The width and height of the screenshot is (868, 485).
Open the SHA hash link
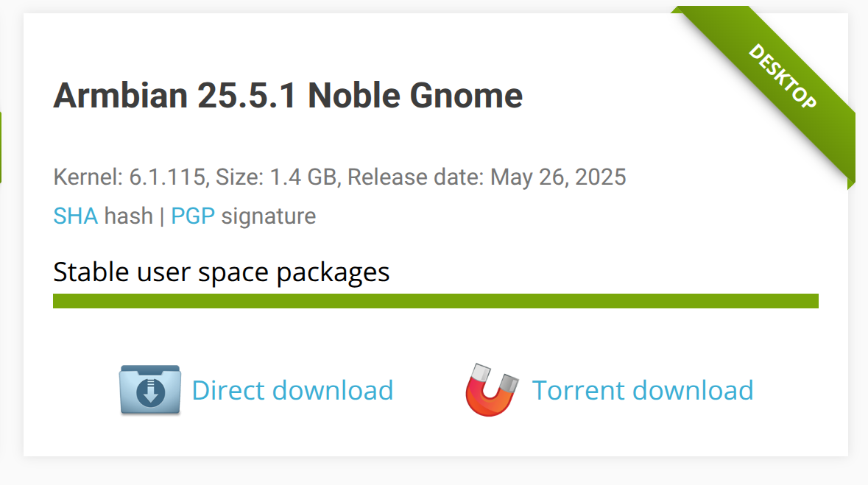(x=75, y=216)
